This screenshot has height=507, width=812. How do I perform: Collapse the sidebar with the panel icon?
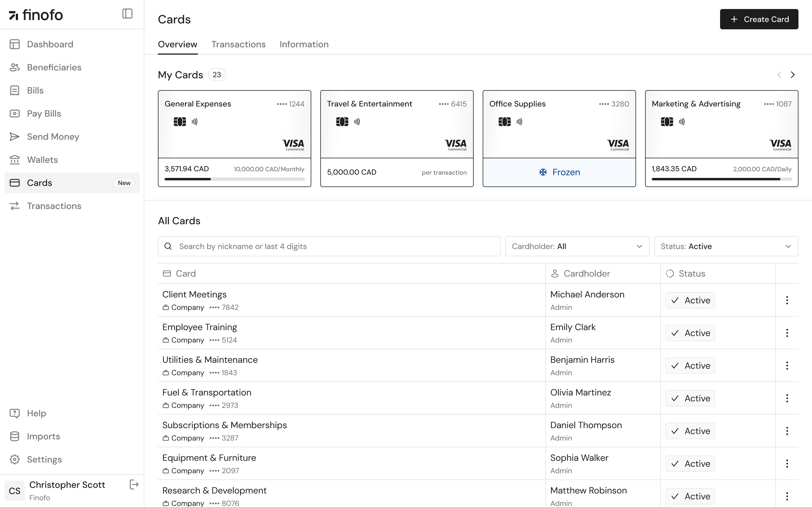click(x=127, y=14)
